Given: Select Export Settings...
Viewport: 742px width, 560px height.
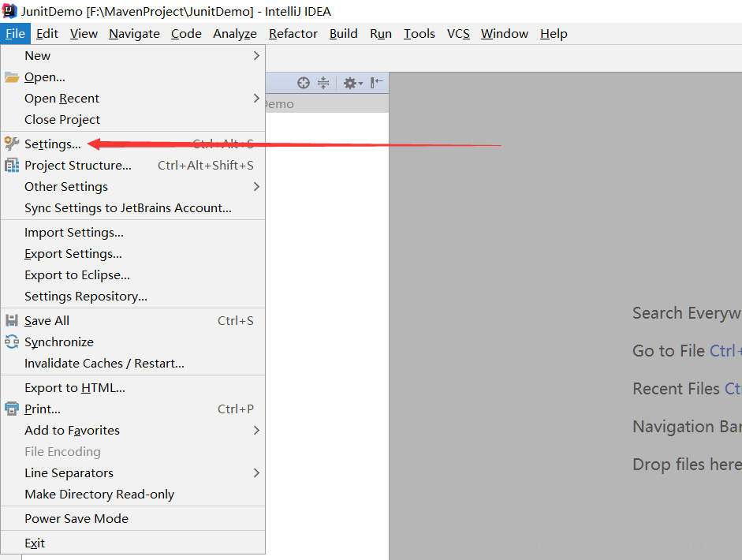Looking at the screenshot, I should click(x=133, y=254).
